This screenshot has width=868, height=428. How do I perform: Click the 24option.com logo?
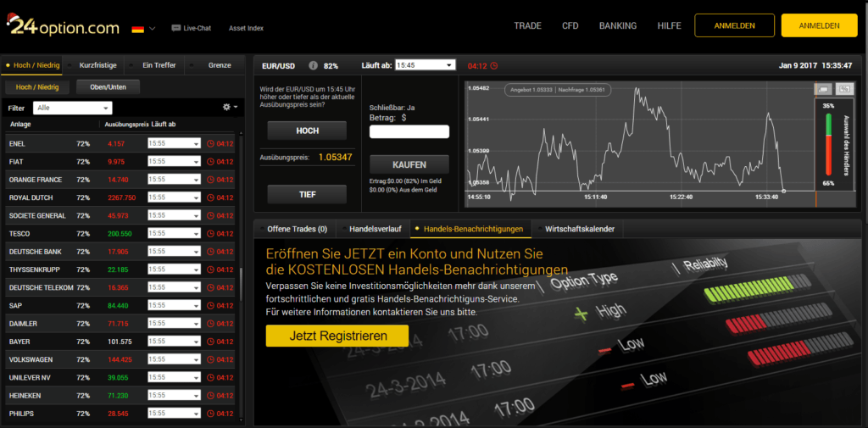63,26
